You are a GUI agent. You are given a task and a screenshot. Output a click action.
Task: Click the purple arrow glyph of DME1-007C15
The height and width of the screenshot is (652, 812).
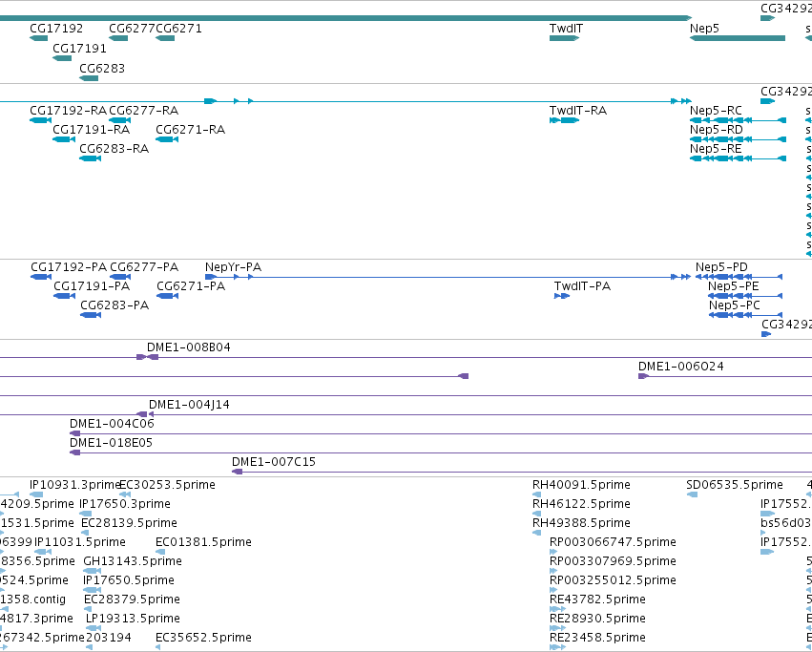point(238,472)
